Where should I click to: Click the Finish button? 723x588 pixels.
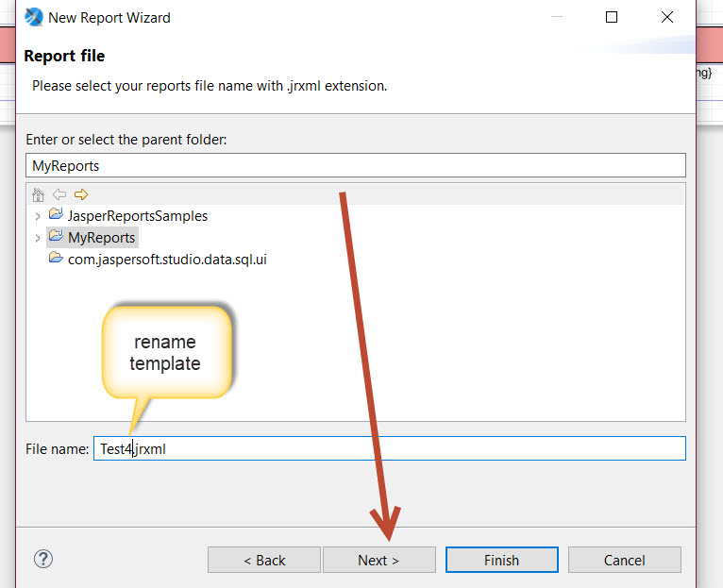pos(501,560)
